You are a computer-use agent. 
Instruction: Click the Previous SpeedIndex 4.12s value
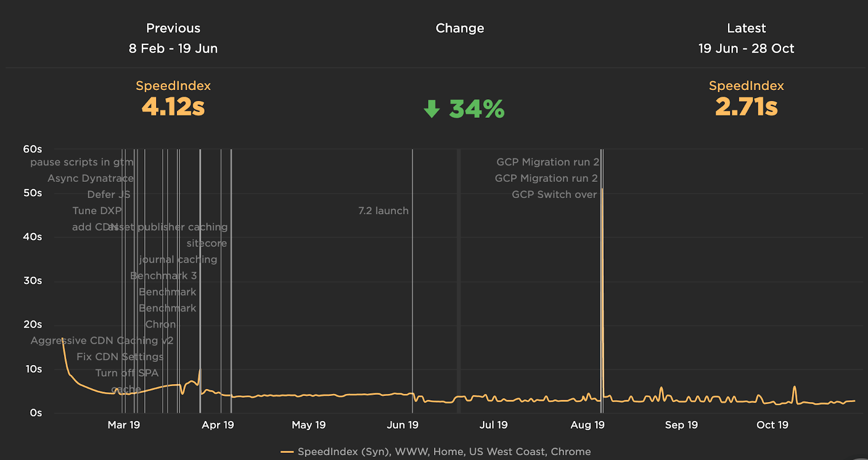coord(173,107)
